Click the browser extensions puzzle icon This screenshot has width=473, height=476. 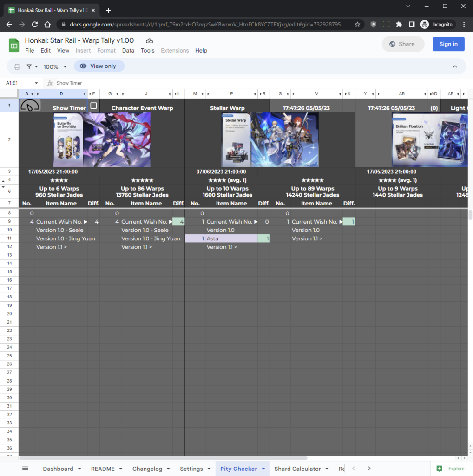click(399, 24)
